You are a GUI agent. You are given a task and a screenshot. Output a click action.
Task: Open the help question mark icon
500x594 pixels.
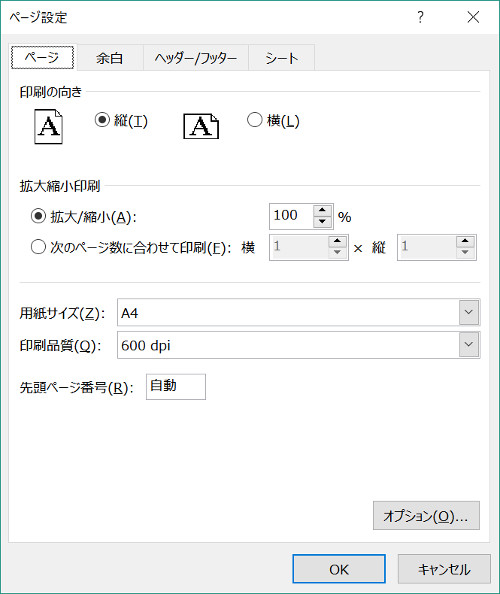(x=420, y=17)
